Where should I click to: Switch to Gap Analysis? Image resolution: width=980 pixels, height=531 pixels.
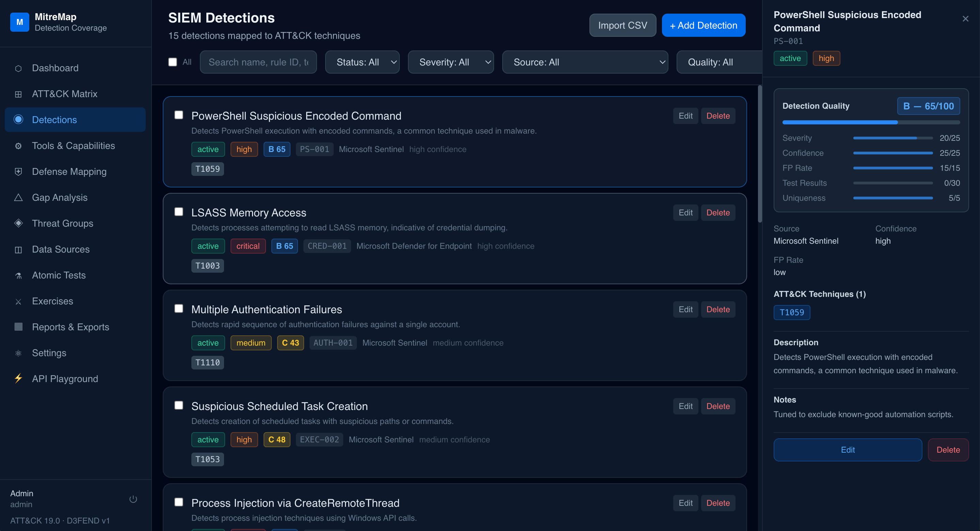click(75, 198)
